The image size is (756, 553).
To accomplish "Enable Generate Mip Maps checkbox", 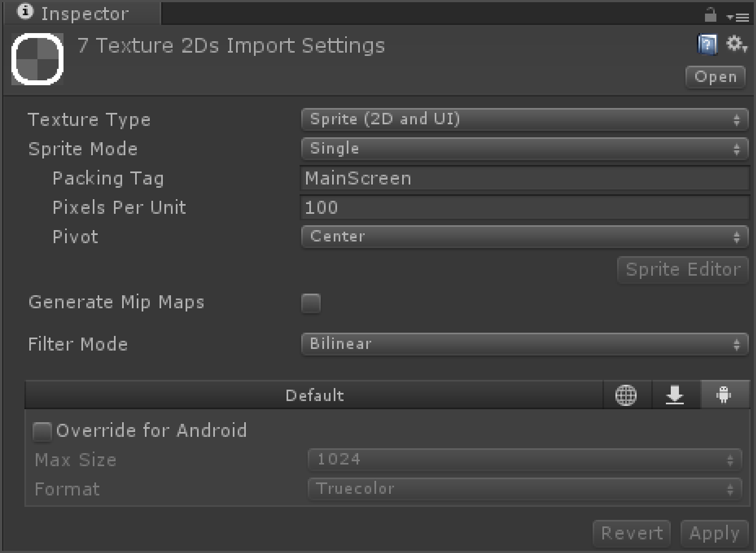I will 311,303.
